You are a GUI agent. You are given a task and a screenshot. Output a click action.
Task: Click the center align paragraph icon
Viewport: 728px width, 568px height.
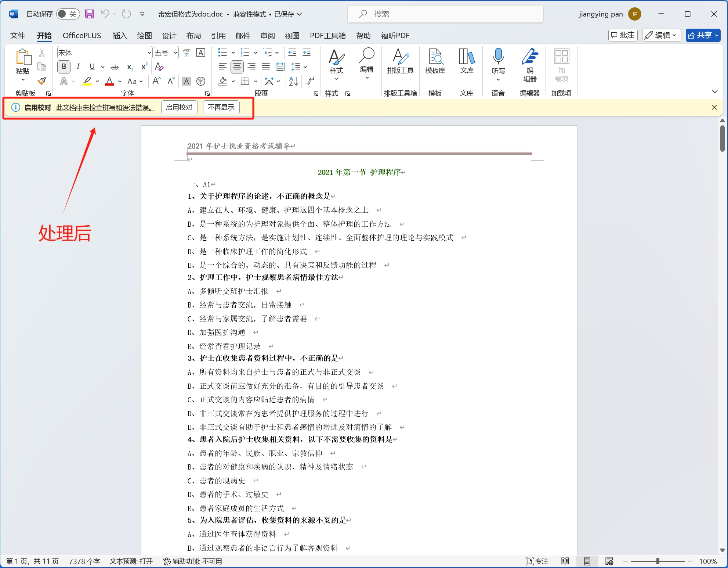tap(237, 67)
